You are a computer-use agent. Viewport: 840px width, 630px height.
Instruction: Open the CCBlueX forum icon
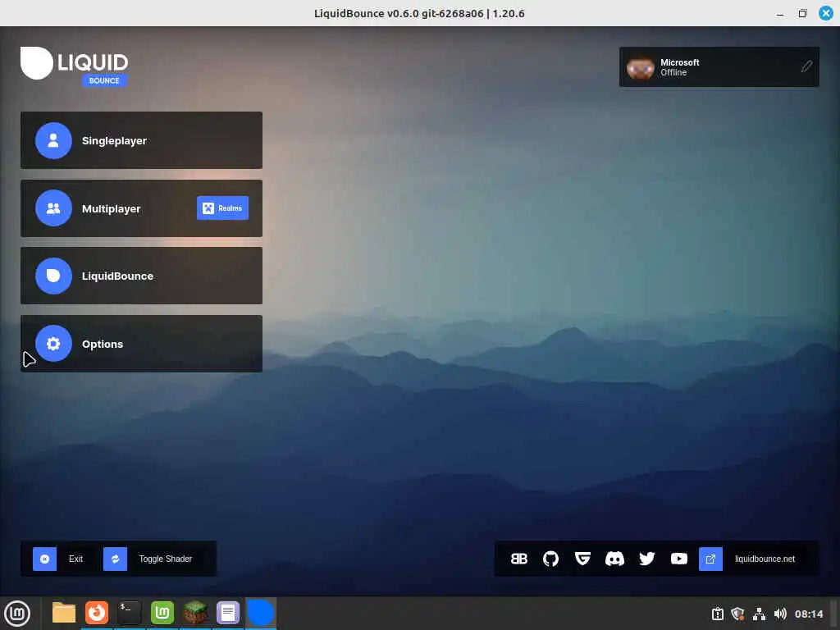(518, 559)
